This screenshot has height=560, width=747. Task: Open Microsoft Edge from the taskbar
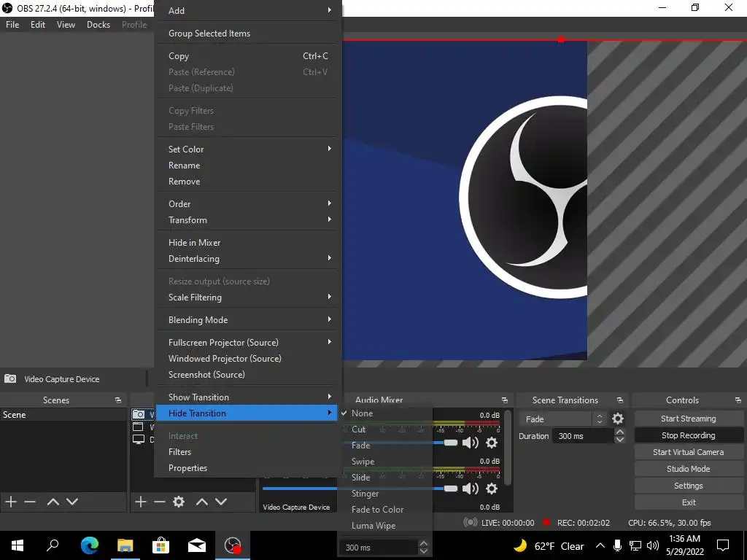(x=90, y=545)
